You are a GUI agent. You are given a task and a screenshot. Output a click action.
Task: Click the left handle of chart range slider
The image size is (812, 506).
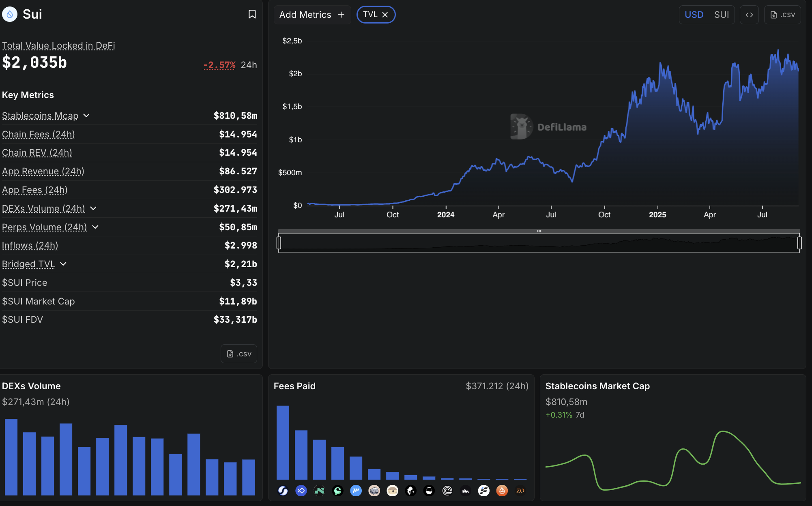coord(279,243)
